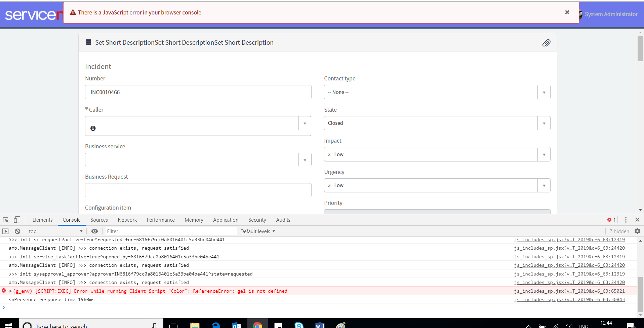This screenshot has width=644, height=328.
Task: Open Chrome from the Windows taskbar
Action: [257, 325]
